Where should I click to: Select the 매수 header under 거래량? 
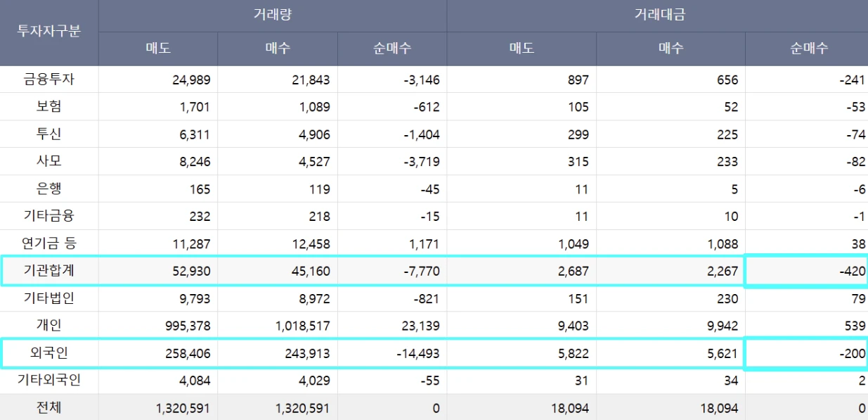click(277, 49)
